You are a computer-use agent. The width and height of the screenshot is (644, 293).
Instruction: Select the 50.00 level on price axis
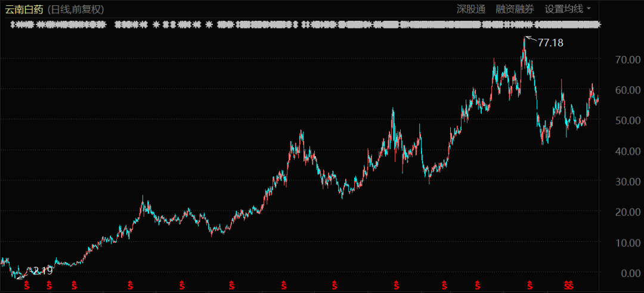627,121
